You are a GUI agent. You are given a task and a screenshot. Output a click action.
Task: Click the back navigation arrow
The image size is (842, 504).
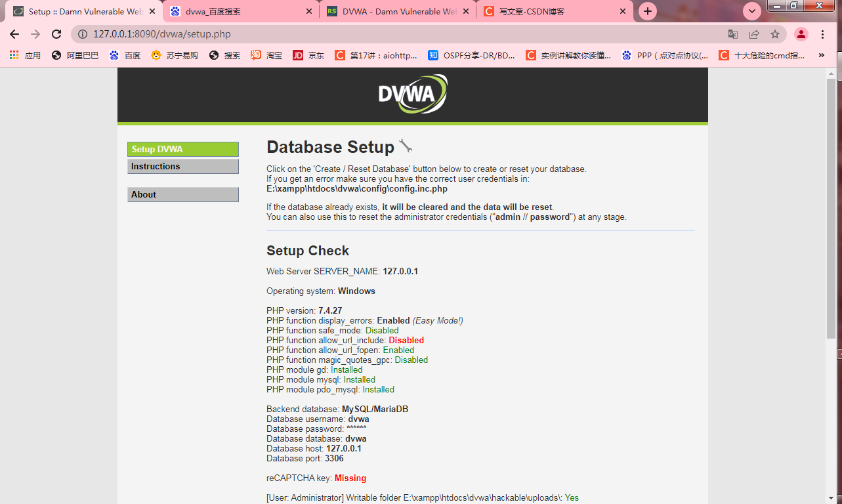13,34
